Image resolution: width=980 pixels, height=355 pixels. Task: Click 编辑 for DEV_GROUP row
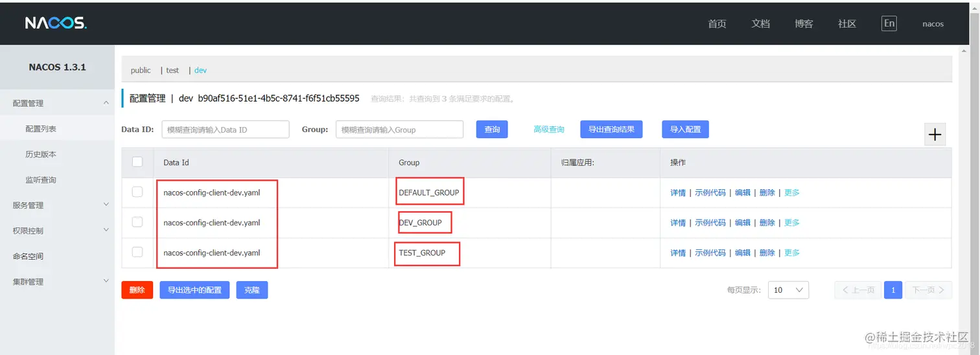point(743,222)
